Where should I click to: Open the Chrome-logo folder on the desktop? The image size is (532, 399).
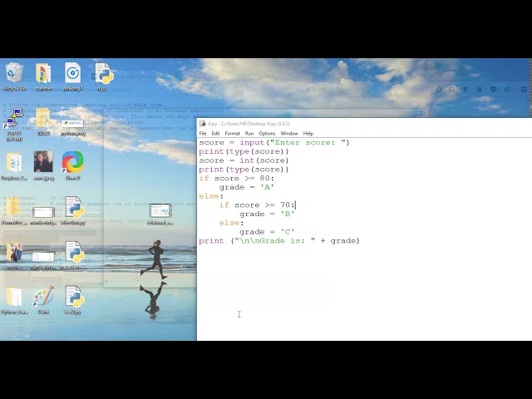tap(43, 76)
